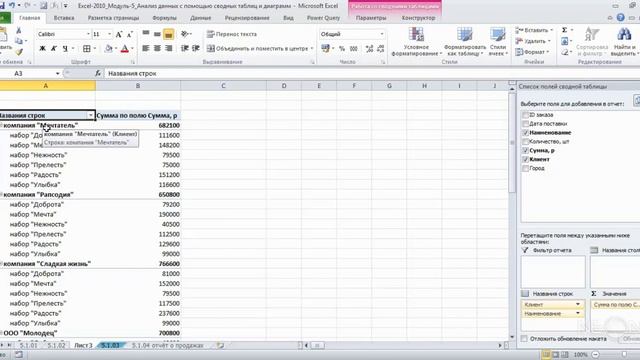
Task: Click Перенос текста button
Action: (x=232, y=34)
